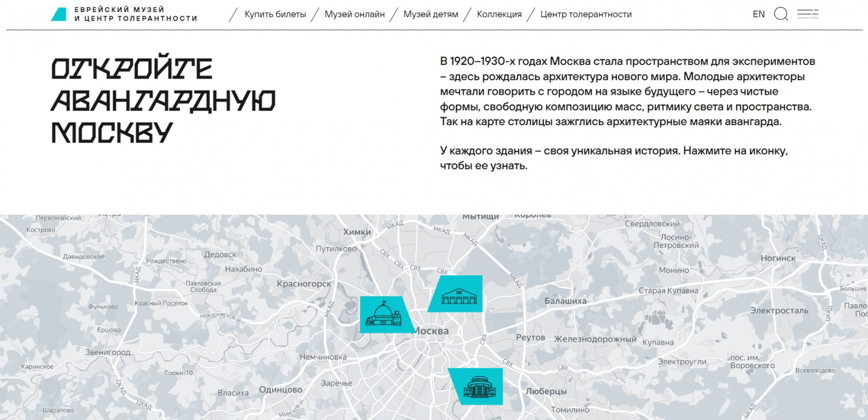Open the Музей детям menu item
868x420 pixels.
click(x=431, y=14)
